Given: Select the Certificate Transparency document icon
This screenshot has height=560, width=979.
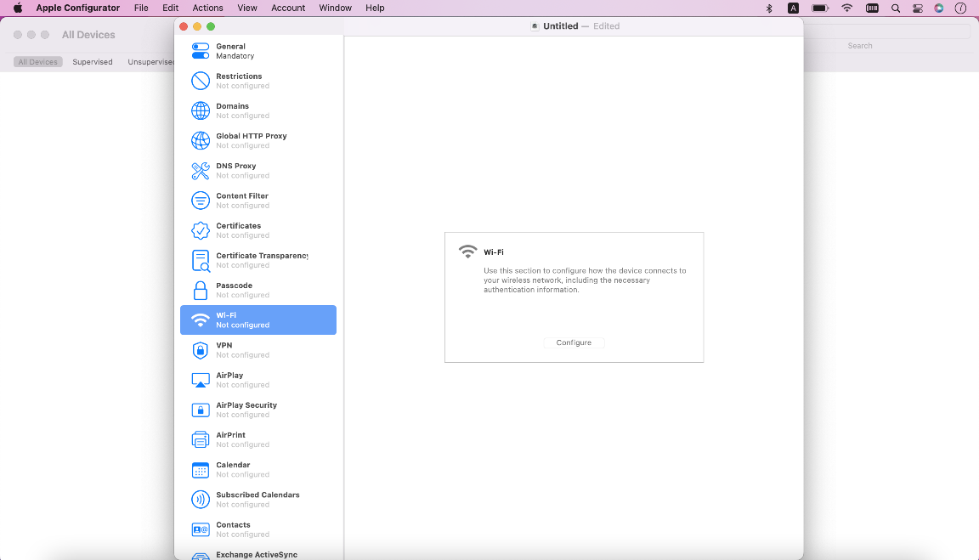Looking at the screenshot, I should coord(201,261).
